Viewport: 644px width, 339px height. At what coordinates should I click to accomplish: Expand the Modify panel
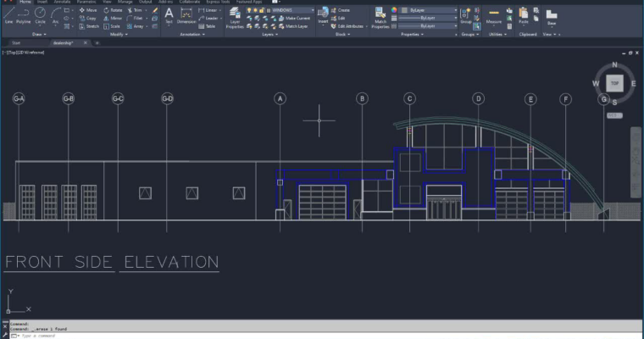pyautogui.click(x=119, y=35)
